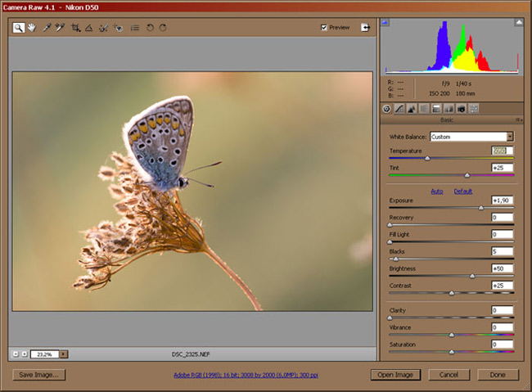The height and width of the screenshot is (392, 532).
Task: Select the Retouch tool
Action: click(x=103, y=28)
